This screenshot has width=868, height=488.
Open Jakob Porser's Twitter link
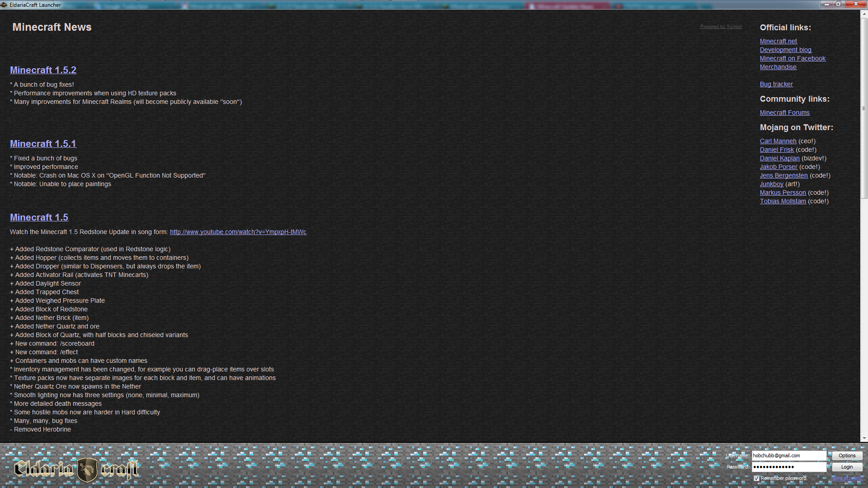(x=778, y=167)
